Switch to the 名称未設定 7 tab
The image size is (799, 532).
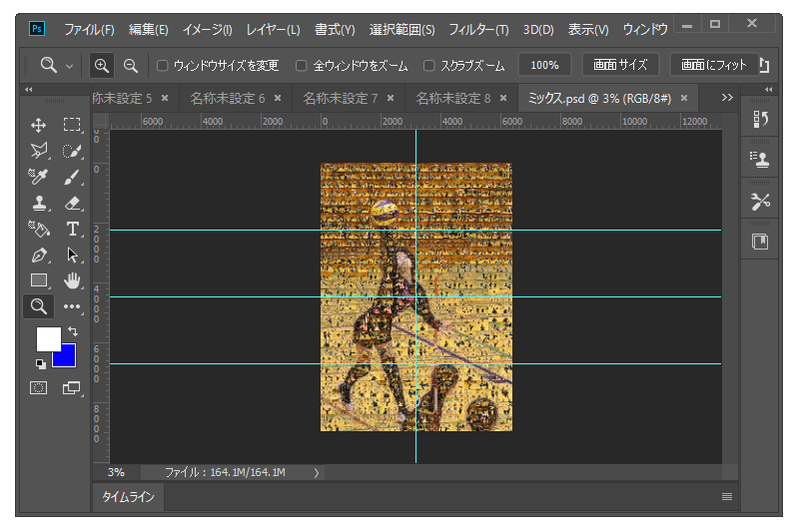[x=341, y=98]
